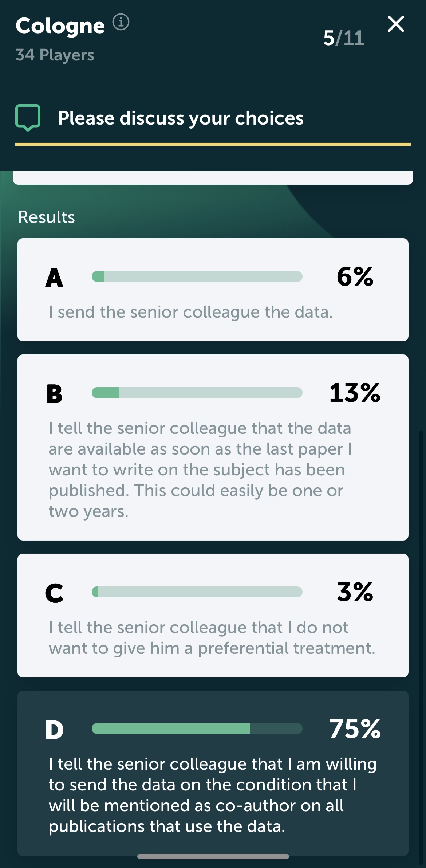Tap the home indicator bar at bottom
Viewport: 426px width, 868px height.
(x=213, y=856)
